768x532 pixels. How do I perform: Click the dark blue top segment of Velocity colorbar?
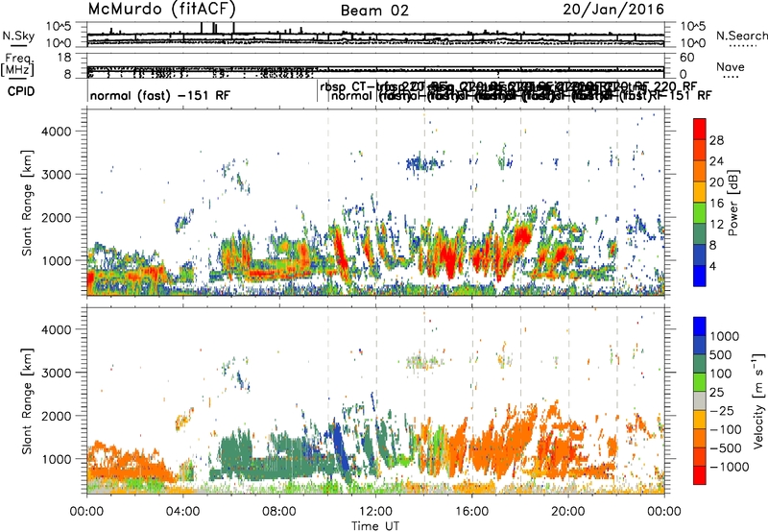[x=700, y=326]
